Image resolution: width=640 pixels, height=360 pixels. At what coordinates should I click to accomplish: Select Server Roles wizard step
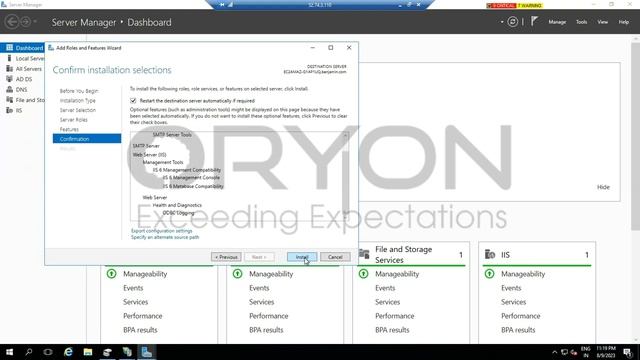(73, 120)
